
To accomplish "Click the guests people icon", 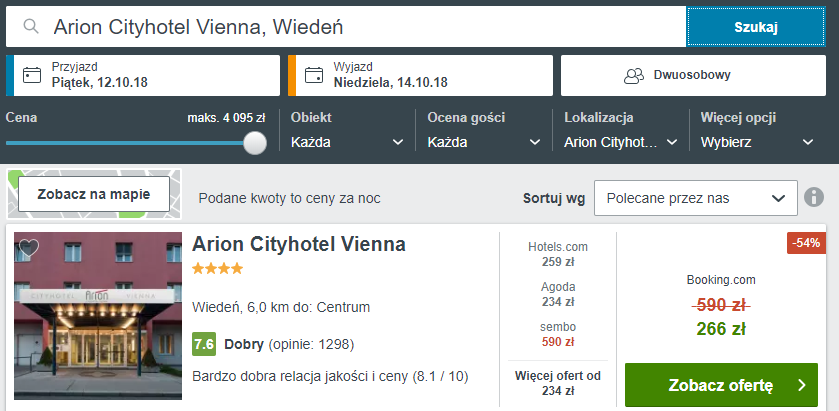I will tap(634, 75).
